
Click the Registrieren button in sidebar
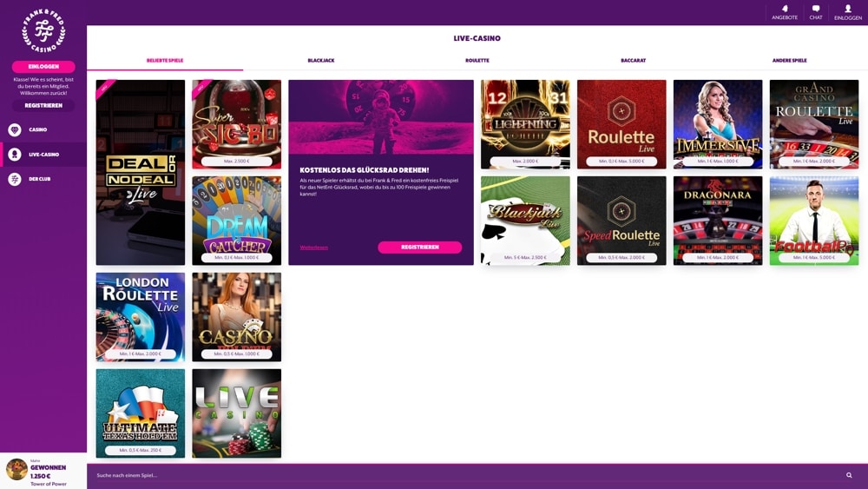point(43,105)
